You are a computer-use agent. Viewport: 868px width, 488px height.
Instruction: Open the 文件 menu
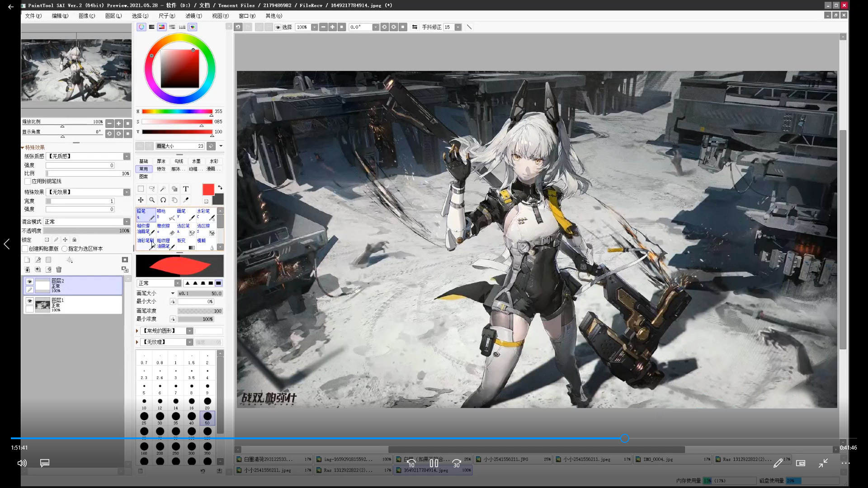(x=33, y=16)
